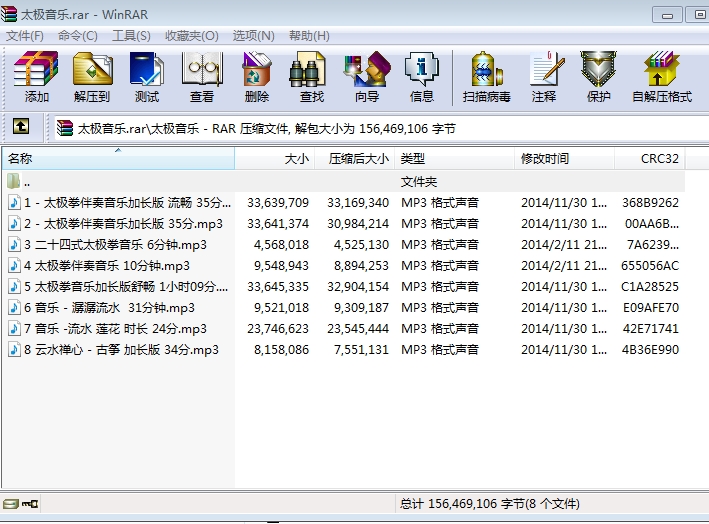The height and width of the screenshot is (524, 709).
Task: Open the Tools (工具) menu
Action: (x=131, y=36)
